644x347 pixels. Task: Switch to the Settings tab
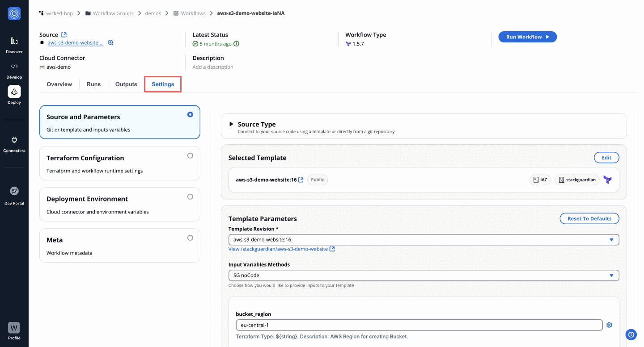pyautogui.click(x=163, y=84)
